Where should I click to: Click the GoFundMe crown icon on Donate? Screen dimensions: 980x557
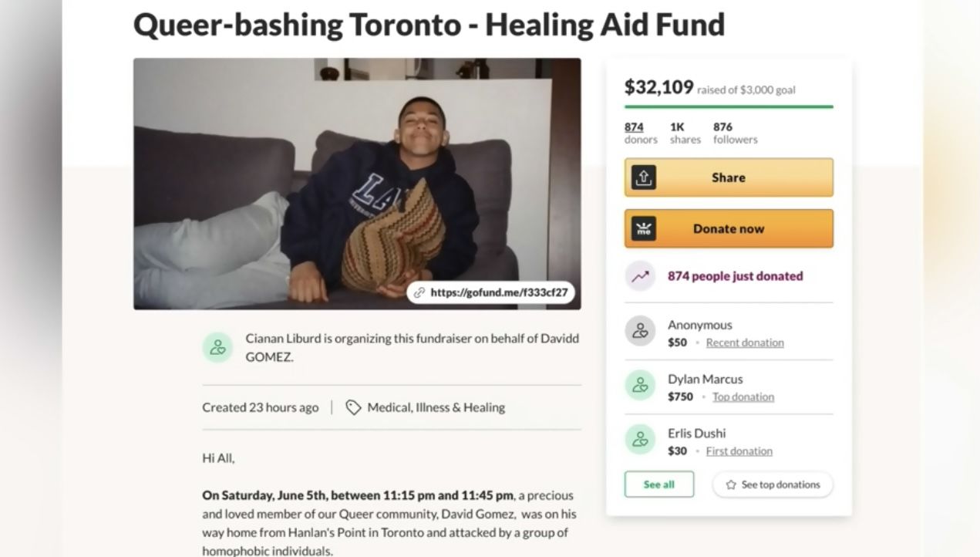click(x=644, y=228)
